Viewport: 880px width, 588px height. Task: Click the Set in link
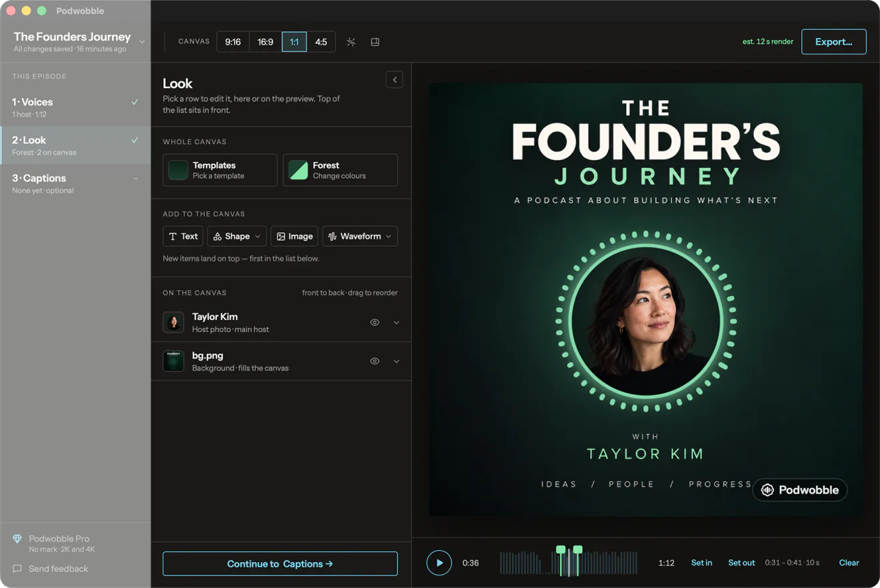point(701,563)
